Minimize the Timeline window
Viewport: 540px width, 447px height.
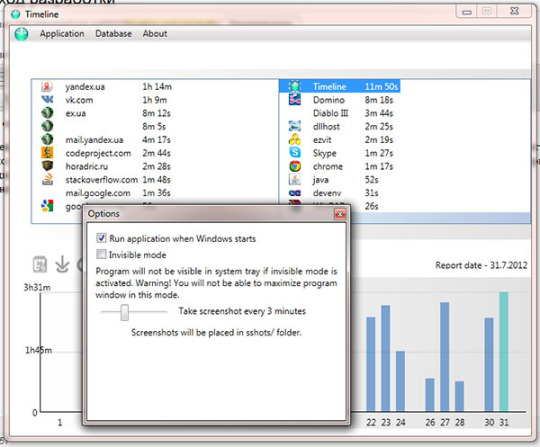click(467, 11)
